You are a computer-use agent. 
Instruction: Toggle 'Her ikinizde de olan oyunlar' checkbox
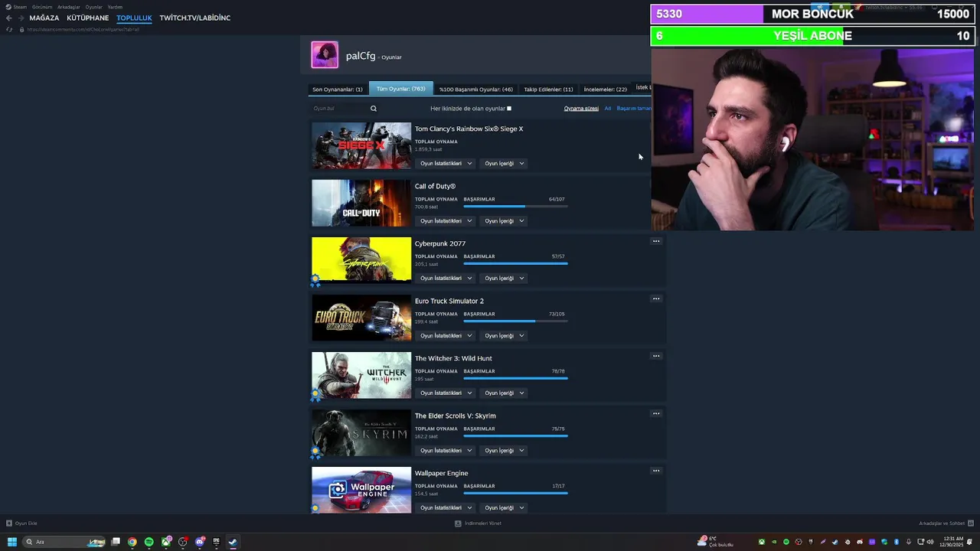pyautogui.click(x=509, y=109)
